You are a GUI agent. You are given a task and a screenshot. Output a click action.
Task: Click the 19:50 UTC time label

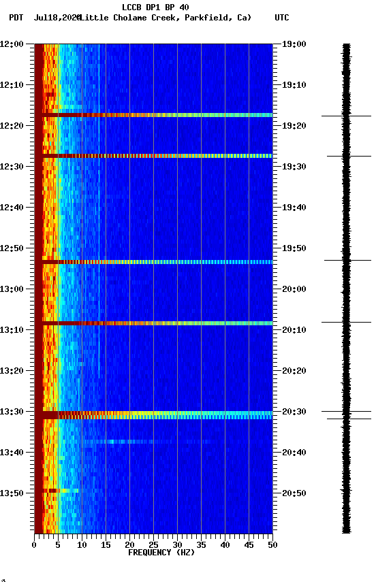click(294, 248)
